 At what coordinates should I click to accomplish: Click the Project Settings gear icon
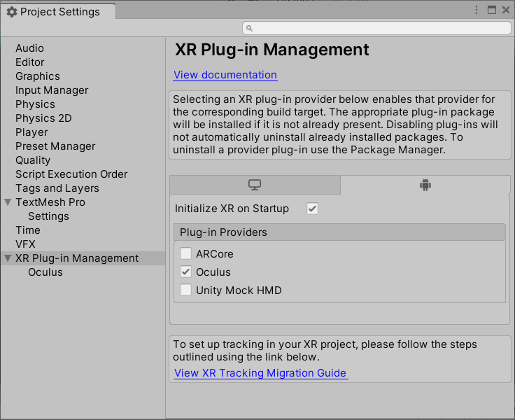point(11,12)
